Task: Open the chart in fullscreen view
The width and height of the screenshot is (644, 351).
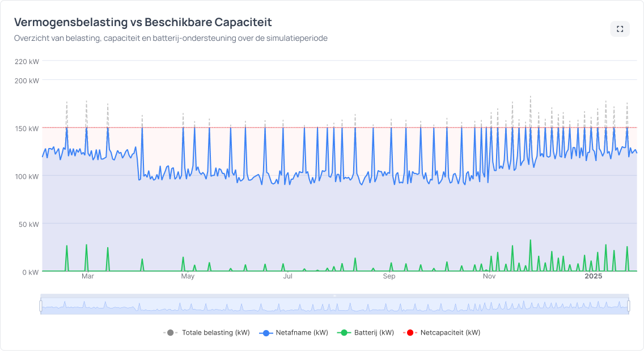Action: (x=620, y=29)
